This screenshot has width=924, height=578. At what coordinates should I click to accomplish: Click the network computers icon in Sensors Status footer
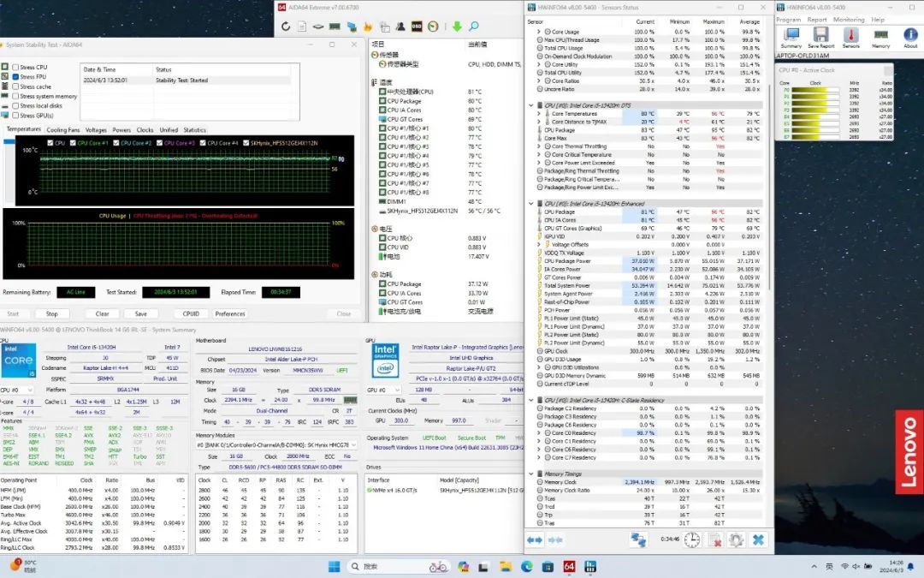tap(637, 539)
